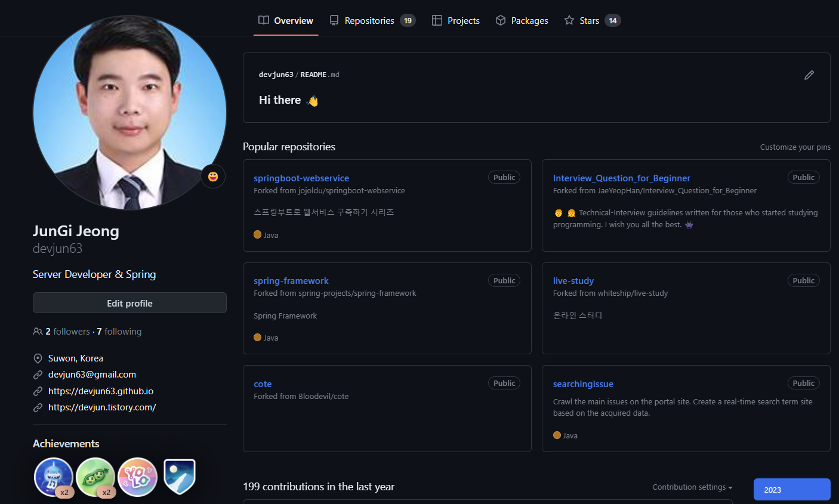The image size is (839, 504).
Task: Click the followers people icon
Action: coord(38,332)
